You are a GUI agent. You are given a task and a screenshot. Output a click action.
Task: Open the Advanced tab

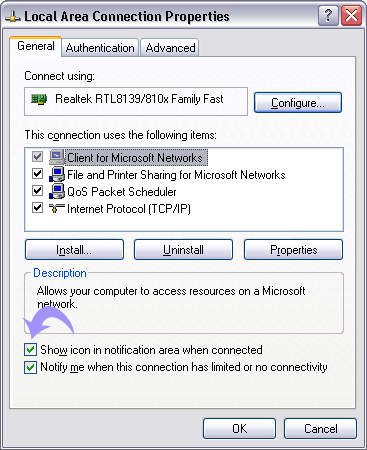click(170, 48)
